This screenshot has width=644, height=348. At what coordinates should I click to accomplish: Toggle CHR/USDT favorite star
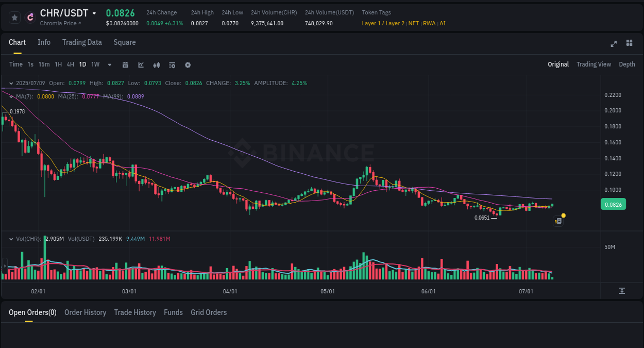[14, 17]
